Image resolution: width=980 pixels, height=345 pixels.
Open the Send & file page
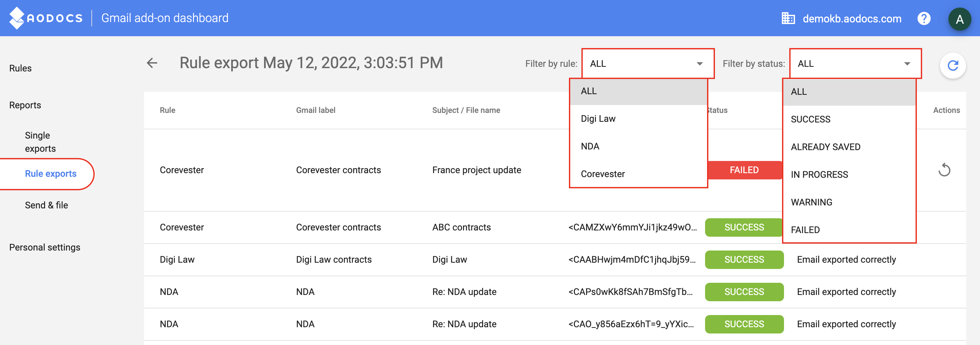coord(46,205)
